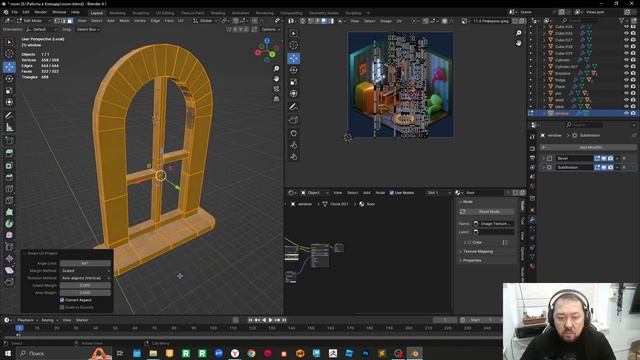
Task: Select the Move tool in 3D viewport toolbar
Action: coord(9,67)
